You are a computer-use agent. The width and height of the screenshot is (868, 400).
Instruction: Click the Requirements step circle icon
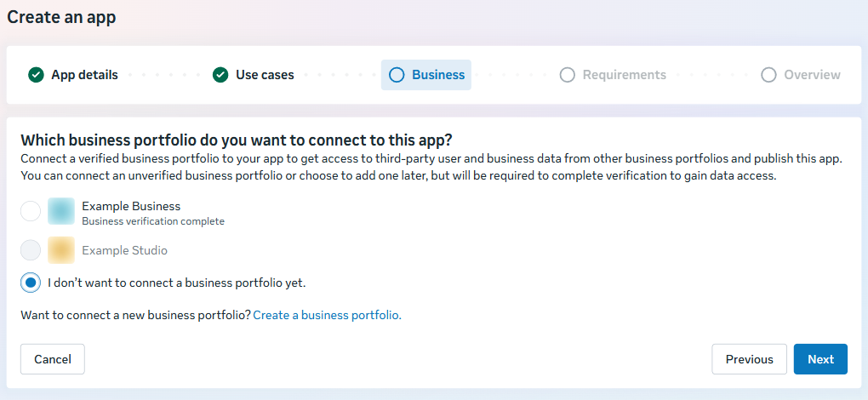point(568,75)
